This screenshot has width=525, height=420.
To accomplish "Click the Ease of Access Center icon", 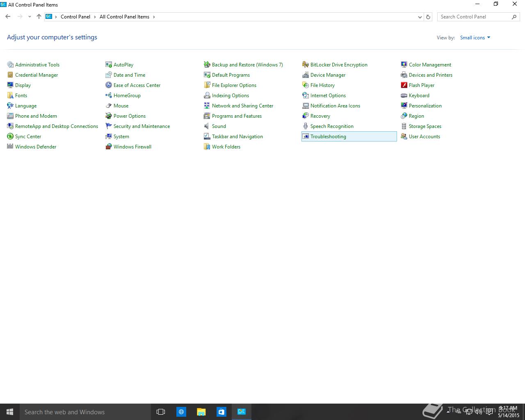I will (109, 85).
